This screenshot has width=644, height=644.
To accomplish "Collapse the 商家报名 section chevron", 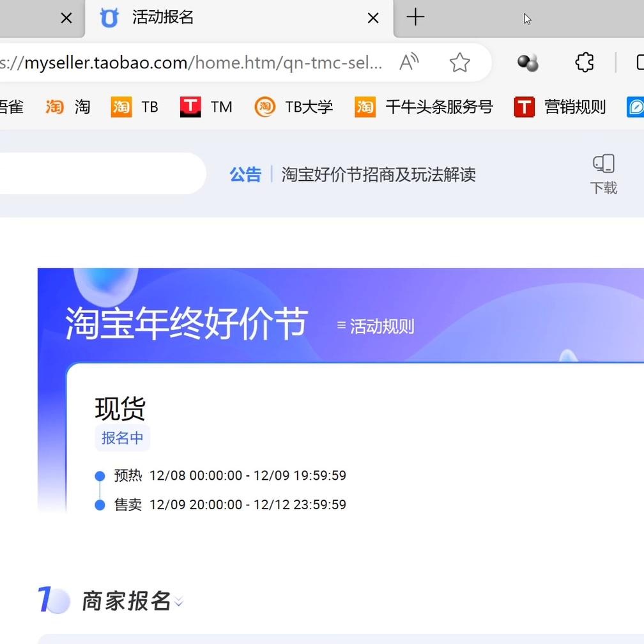I will click(179, 602).
